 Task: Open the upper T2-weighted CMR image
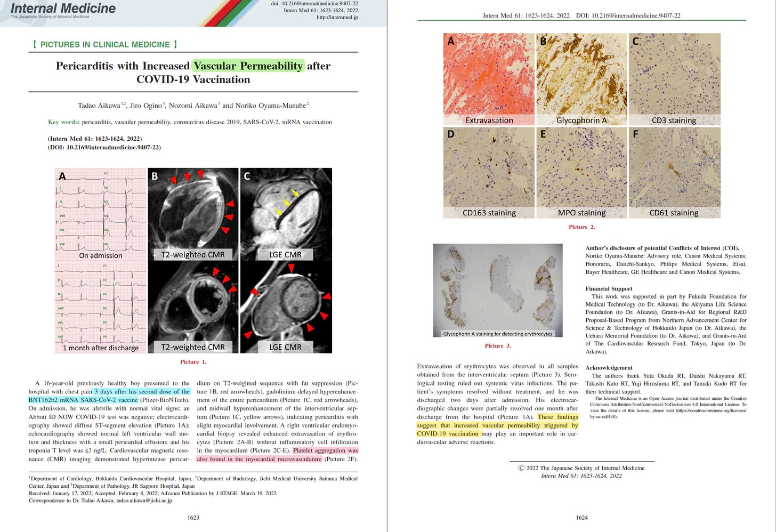[x=193, y=214]
